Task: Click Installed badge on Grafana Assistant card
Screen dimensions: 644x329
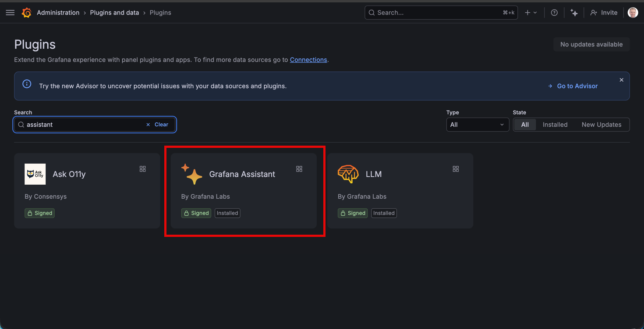Action: point(227,213)
